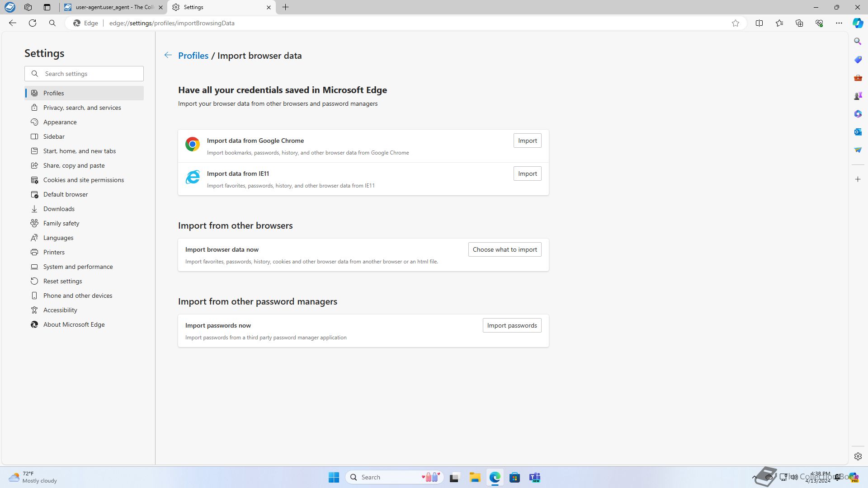868x488 pixels.
Task: Open Phone and other devices
Action: coord(84,296)
